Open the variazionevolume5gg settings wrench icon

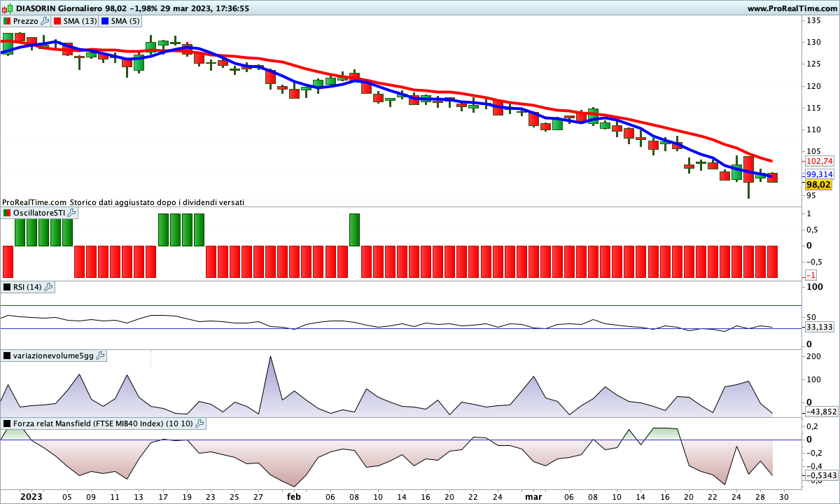coord(100,356)
